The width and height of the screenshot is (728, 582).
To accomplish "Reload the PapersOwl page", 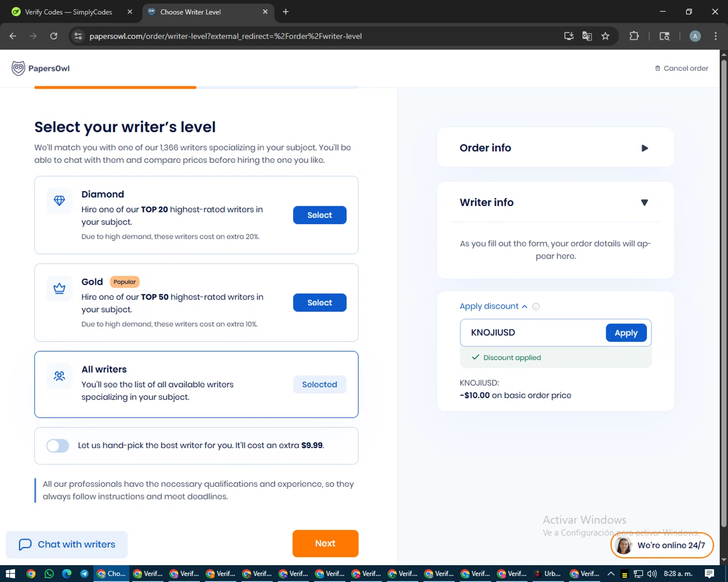I will (54, 36).
